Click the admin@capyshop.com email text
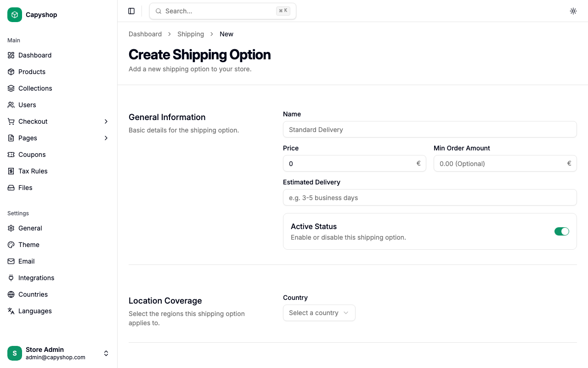The height and width of the screenshot is (368, 588). click(56, 357)
